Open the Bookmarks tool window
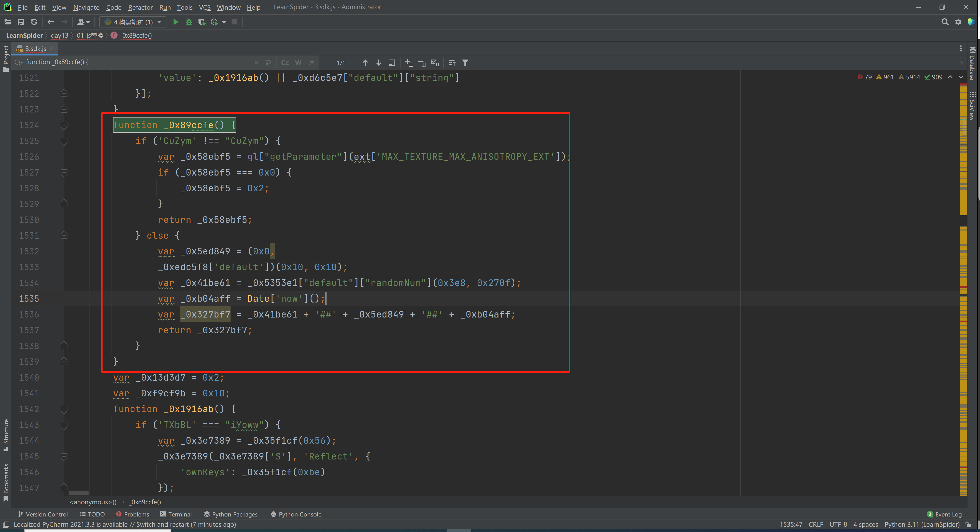Image resolution: width=980 pixels, height=532 pixels. [6, 482]
